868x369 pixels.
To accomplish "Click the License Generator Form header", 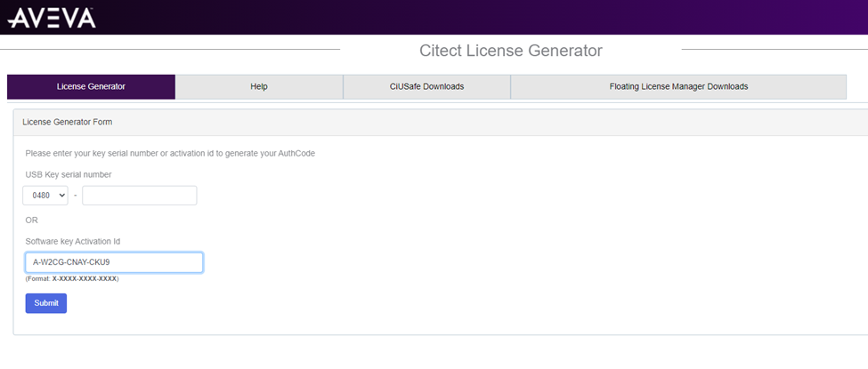I will click(68, 122).
